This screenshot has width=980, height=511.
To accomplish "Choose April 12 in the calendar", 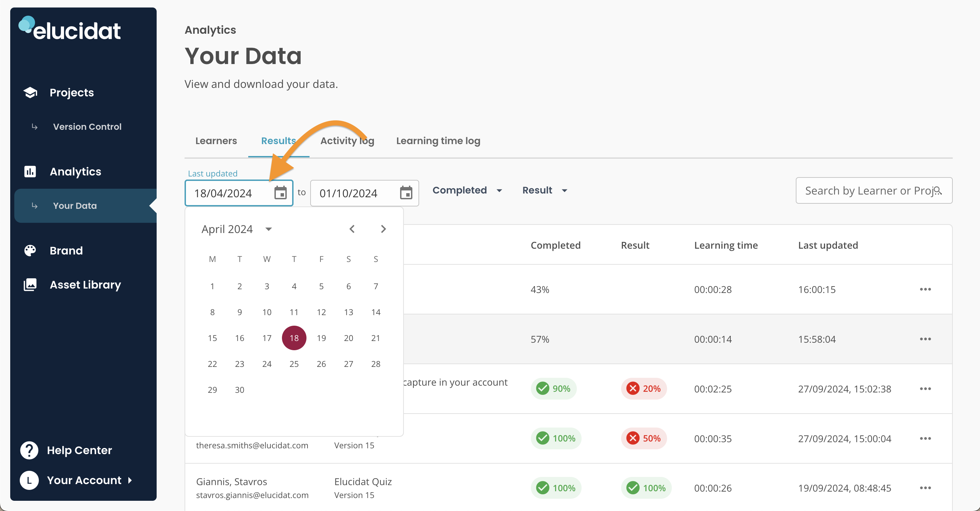I will coord(321,312).
